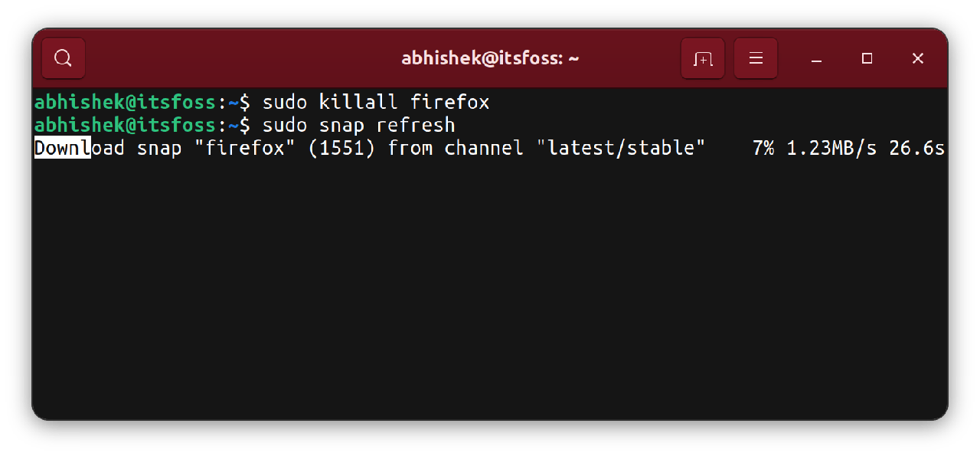
Task: Maximize the terminal window
Action: coord(867,58)
